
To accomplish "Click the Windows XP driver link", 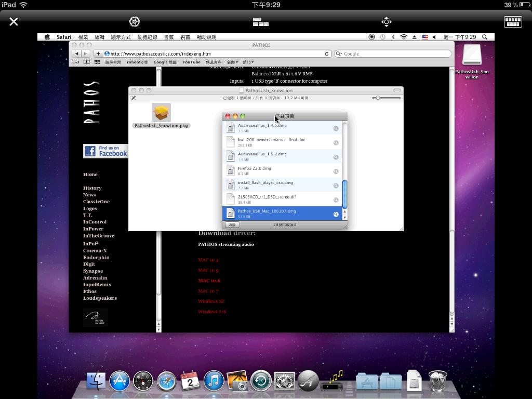I will [x=211, y=301].
